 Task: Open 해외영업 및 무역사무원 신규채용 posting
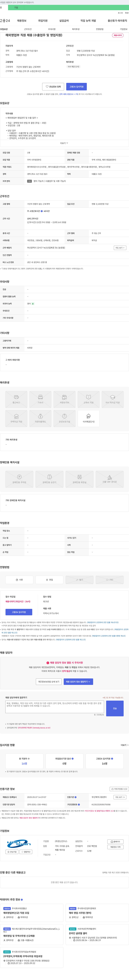click(x=19, y=936)
